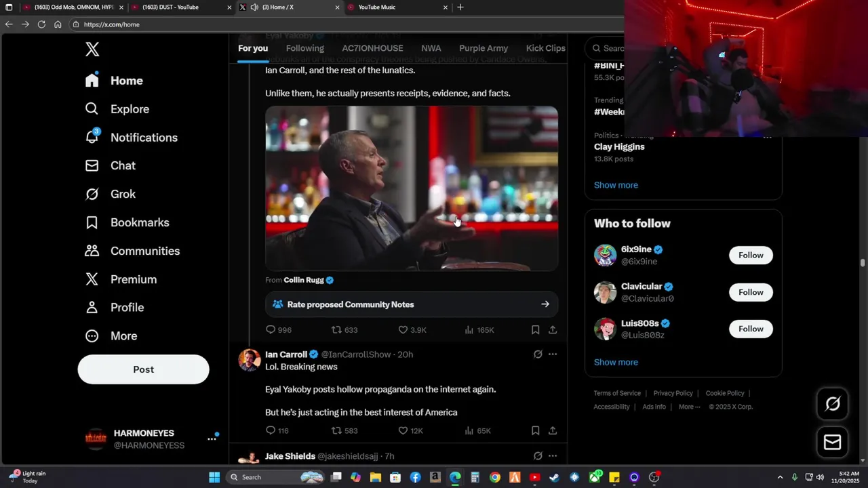Open Bookmarks from the sidebar
The height and width of the screenshot is (488, 868).
coord(127,222)
